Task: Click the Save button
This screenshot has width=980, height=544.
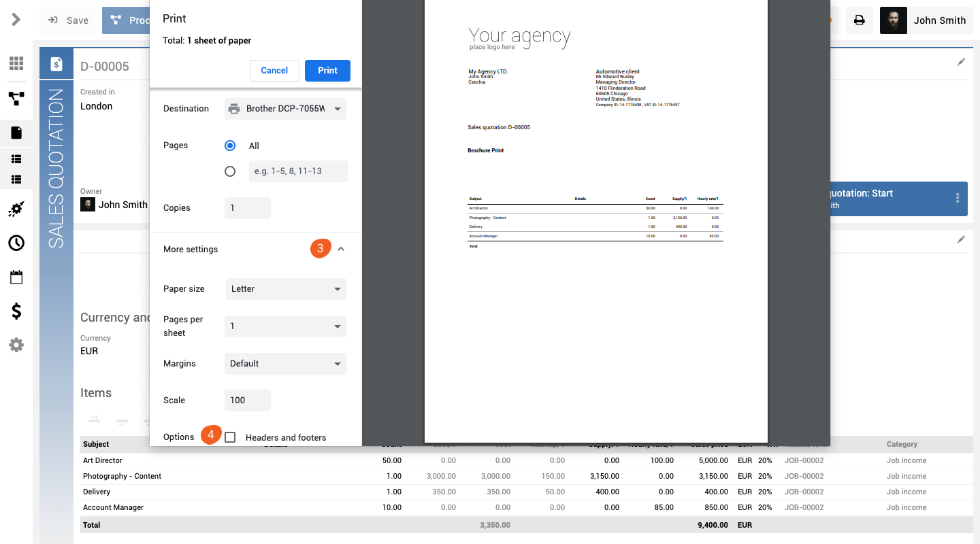Action: click(x=68, y=20)
